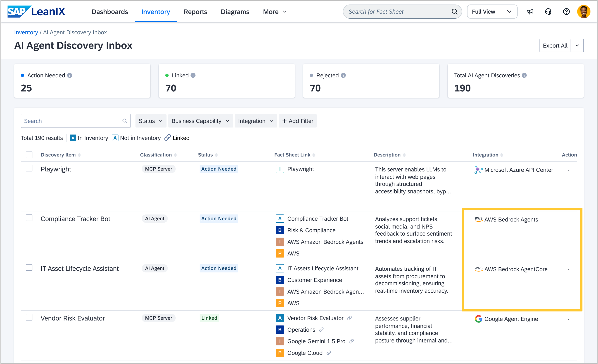Go to Inventory breadcrumb link

coord(26,32)
